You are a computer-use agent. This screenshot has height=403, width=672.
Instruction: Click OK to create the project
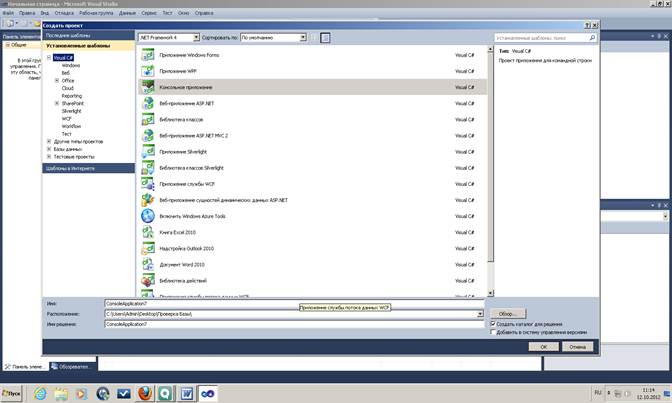[543, 347]
